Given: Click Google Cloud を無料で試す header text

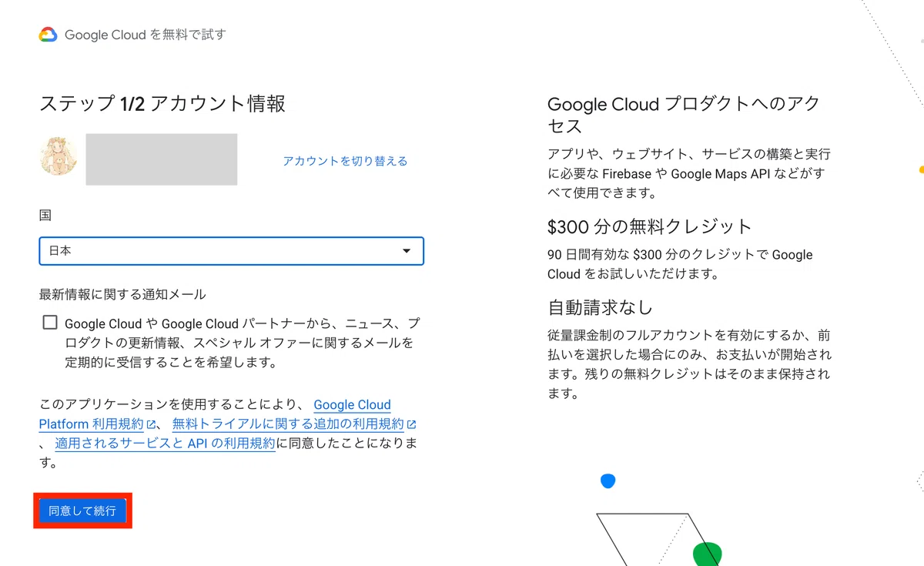Looking at the screenshot, I should click(146, 35).
